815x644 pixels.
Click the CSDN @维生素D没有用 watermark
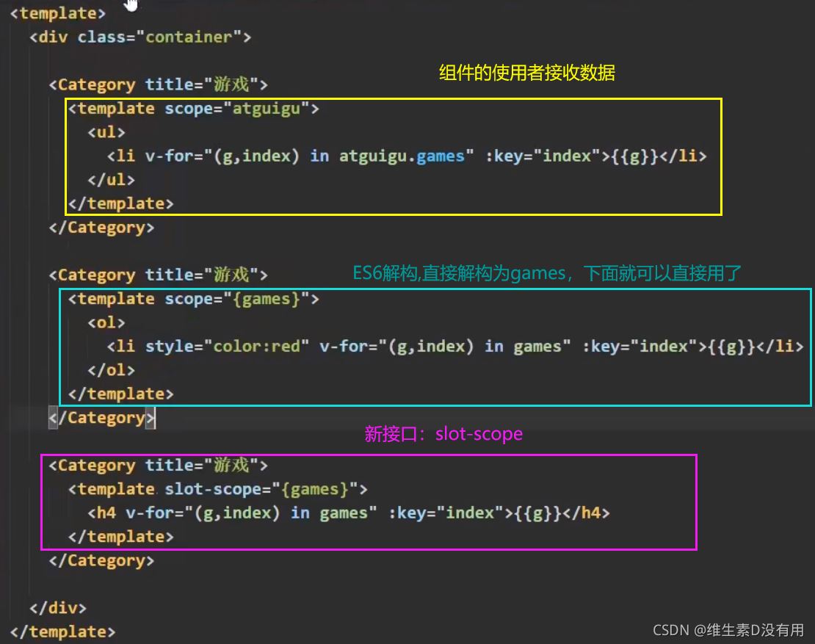728,630
